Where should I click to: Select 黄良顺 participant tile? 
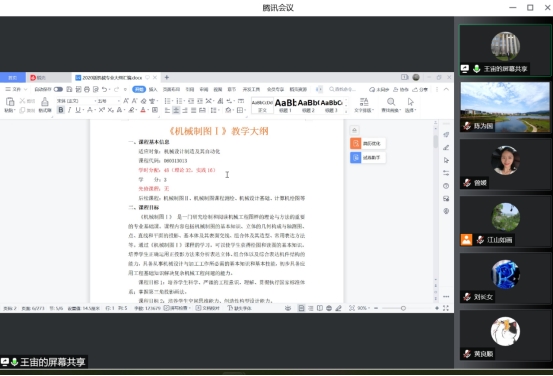(x=505, y=335)
